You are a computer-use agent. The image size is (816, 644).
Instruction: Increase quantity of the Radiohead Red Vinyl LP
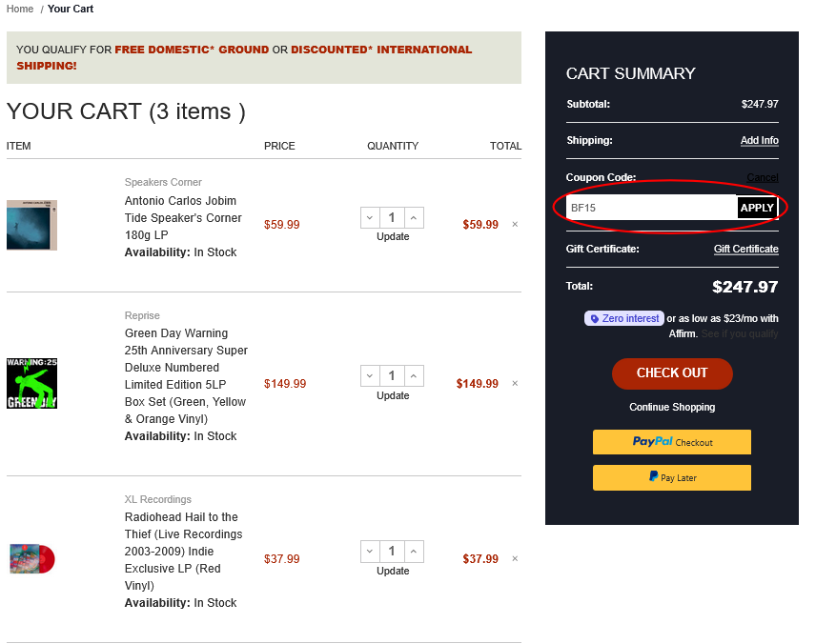click(x=413, y=551)
